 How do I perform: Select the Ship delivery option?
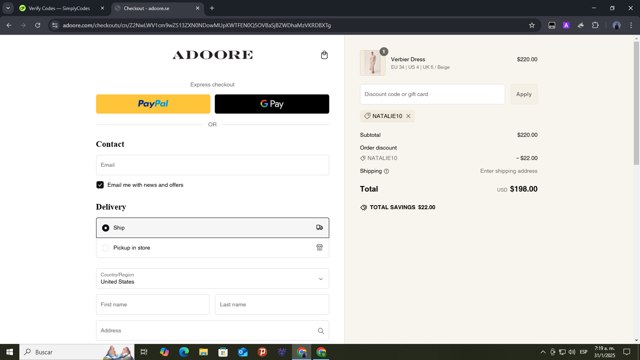pos(212,228)
